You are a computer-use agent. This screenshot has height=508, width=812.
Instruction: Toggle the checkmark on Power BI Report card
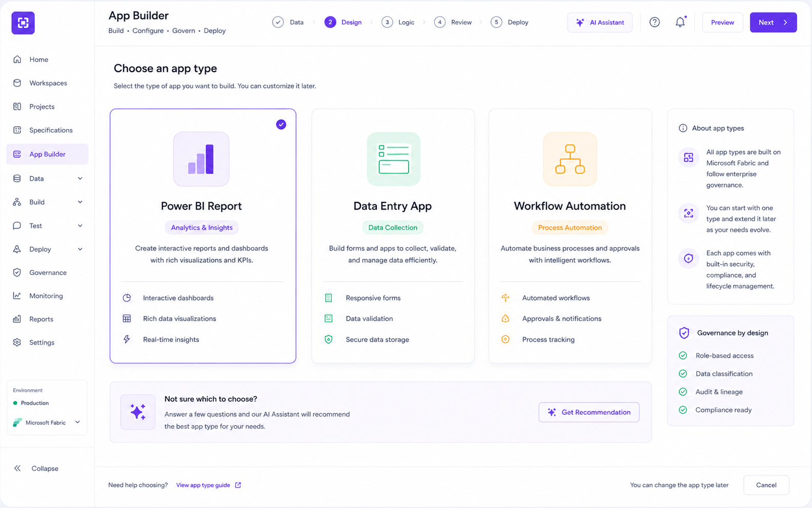(x=281, y=124)
